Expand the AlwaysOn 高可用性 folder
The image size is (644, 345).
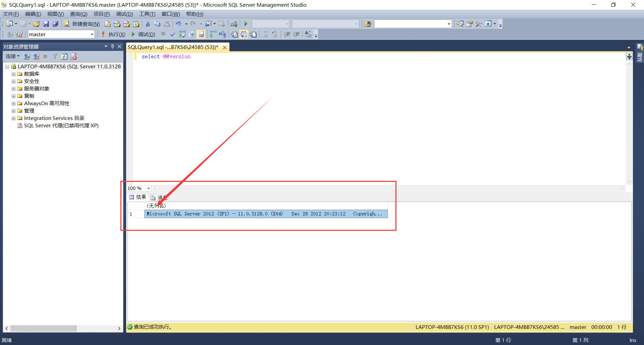pyautogui.click(x=13, y=103)
